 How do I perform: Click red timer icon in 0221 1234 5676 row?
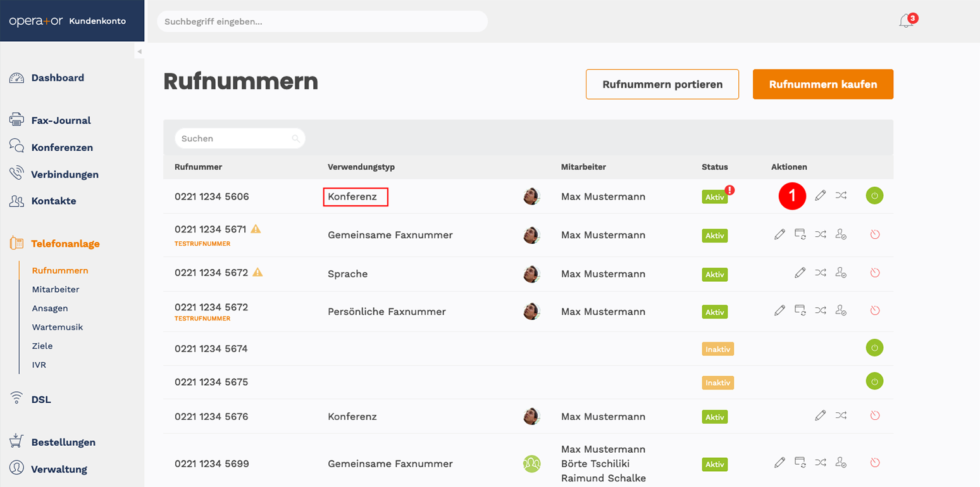click(875, 415)
